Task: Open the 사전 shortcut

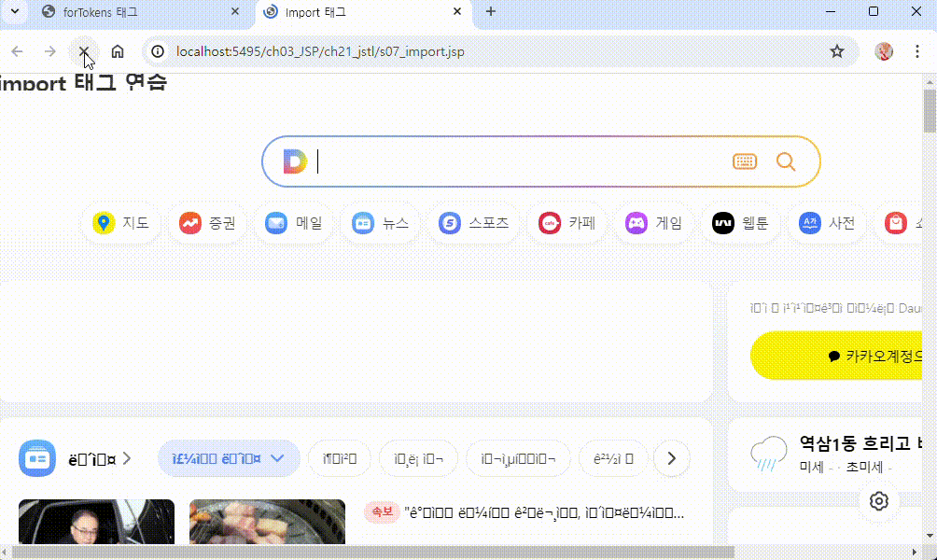Action: [x=827, y=223]
